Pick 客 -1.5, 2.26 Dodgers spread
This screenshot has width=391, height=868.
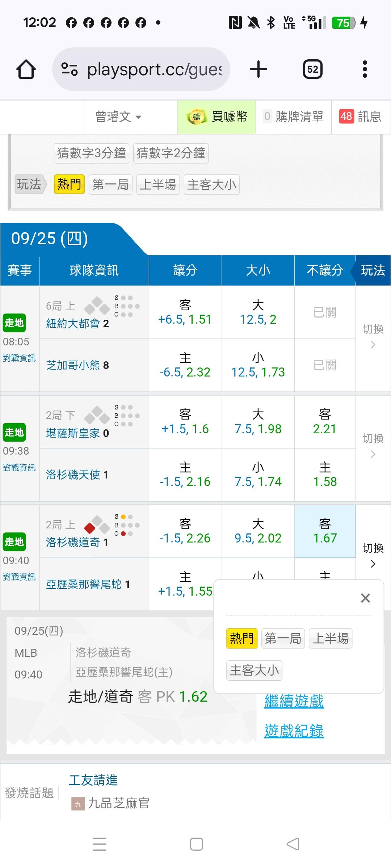[x=185, y=532]
